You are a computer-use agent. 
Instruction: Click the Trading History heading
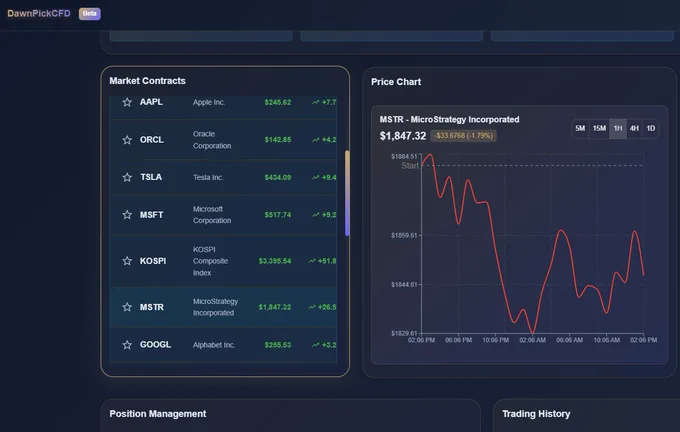click(536, 414)
